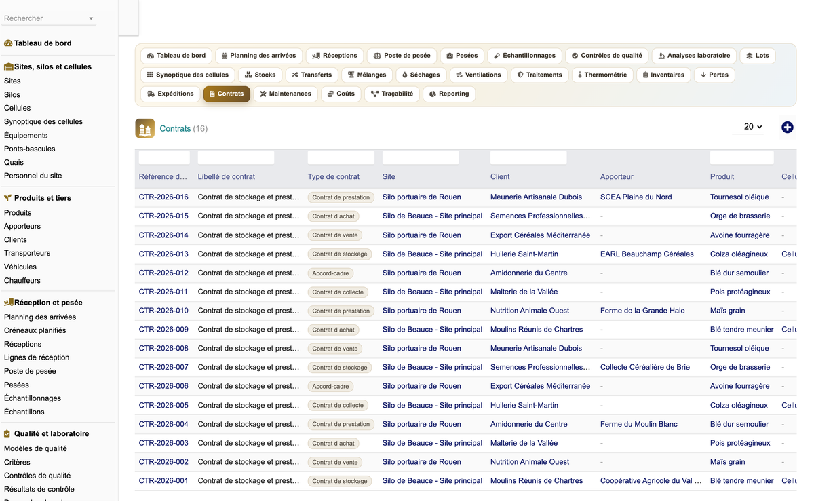Open Transporteurs in the sidebar

click(27, 254)
